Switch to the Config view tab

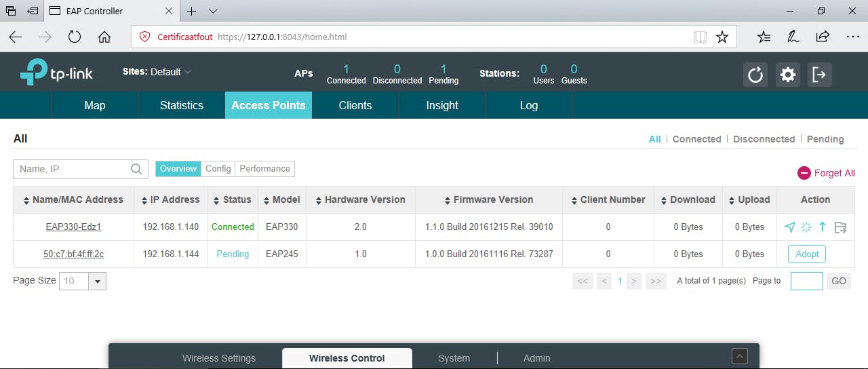218,169
